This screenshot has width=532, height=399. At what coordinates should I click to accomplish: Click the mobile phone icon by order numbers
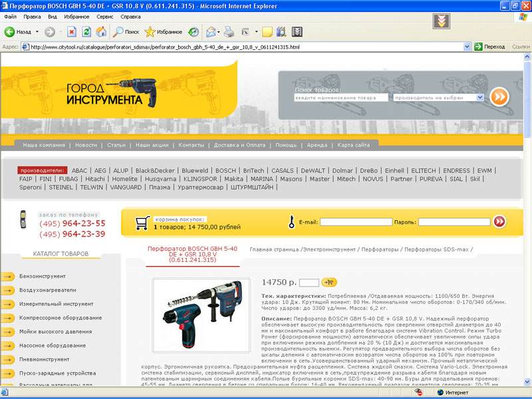click(x=23, y=219)
